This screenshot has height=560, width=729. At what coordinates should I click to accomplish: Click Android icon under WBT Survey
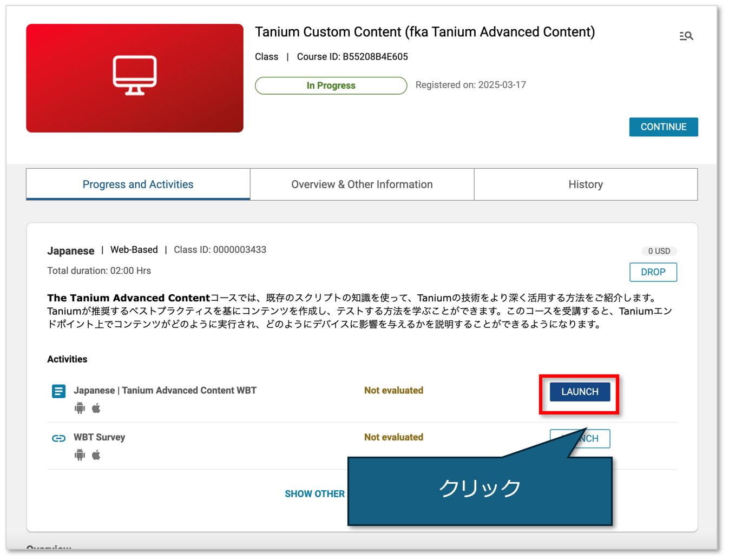80,455
